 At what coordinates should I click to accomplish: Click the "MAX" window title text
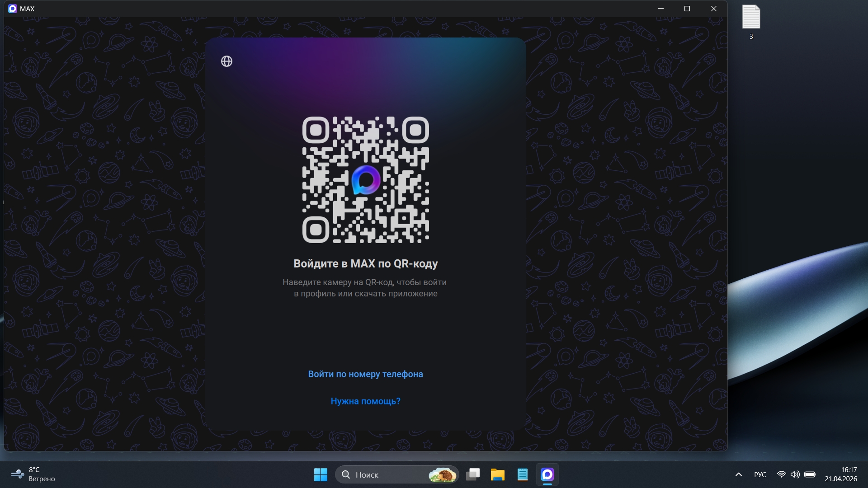[x=27, y=9]
